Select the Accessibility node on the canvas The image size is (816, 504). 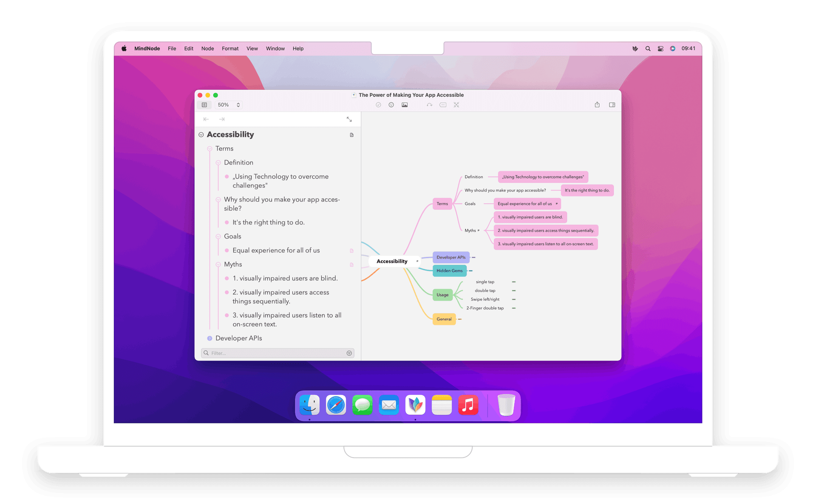(392, 261)
